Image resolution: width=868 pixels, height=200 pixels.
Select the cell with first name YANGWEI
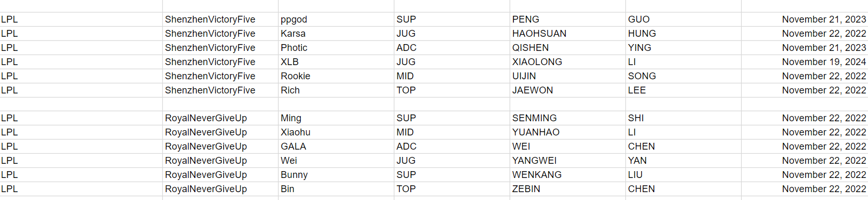pyautogui.click(x=567, y=161)
